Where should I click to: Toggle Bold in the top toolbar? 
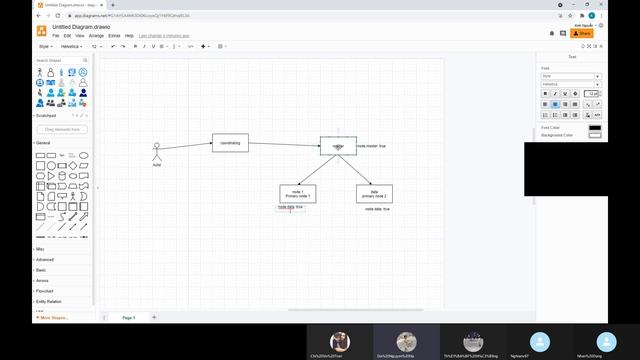(x=136, y=47)
